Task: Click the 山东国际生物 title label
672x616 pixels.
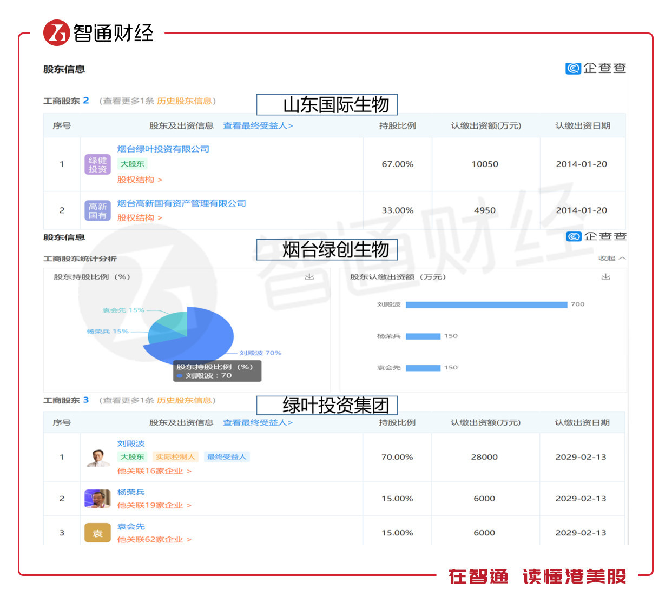Action: pyautogui.click(x=327, y=104)
